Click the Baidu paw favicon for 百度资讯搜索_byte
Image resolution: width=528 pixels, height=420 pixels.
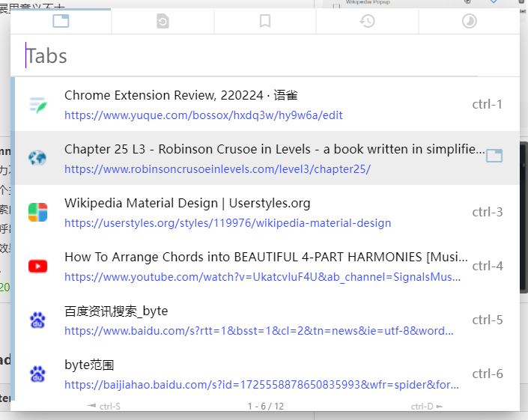[x=37, y=320]
